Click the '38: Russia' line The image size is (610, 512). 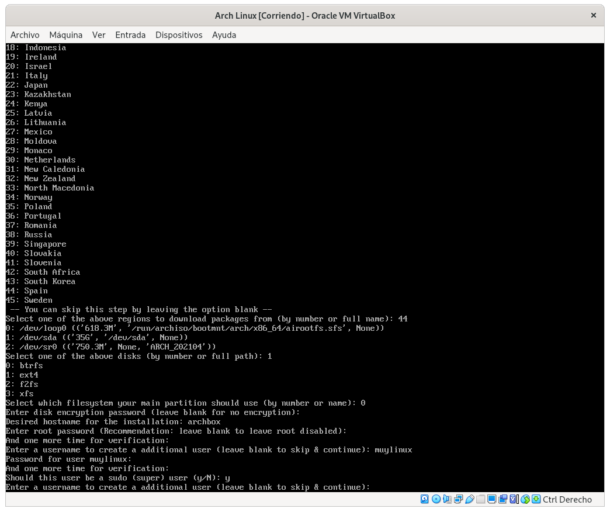[29, 235]
